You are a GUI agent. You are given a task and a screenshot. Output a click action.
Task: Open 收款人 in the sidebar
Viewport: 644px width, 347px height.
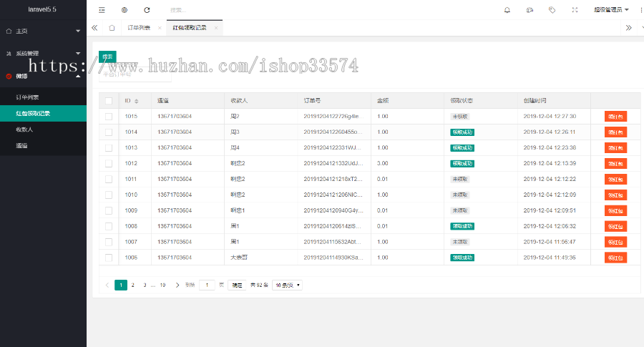pos(43,129)
